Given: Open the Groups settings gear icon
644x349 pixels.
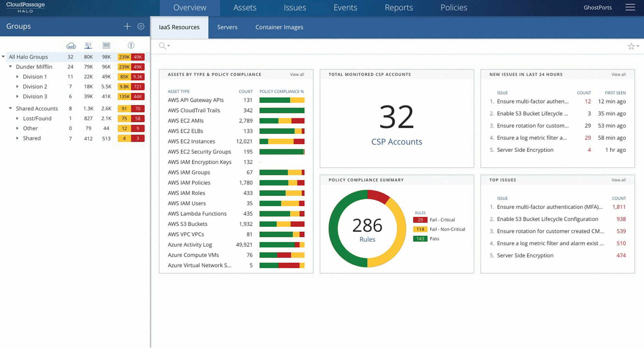Looking at the screenshot, I should [141, 26].
